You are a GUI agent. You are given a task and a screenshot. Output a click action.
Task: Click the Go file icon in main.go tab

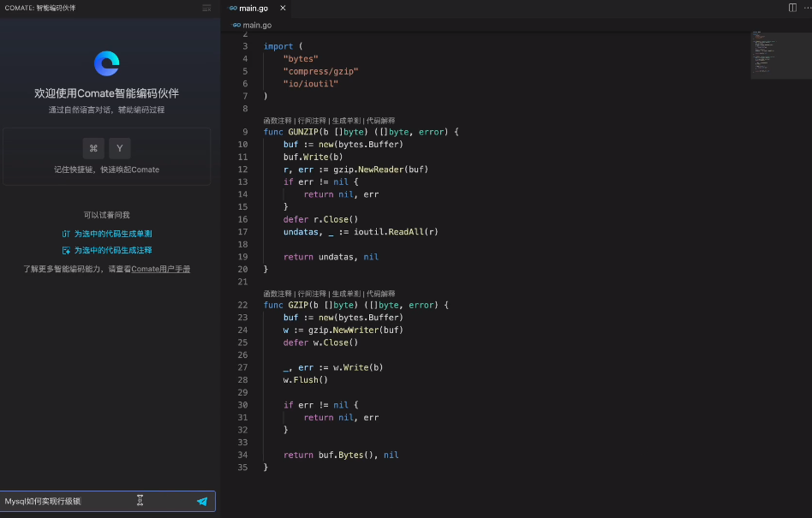234,9
